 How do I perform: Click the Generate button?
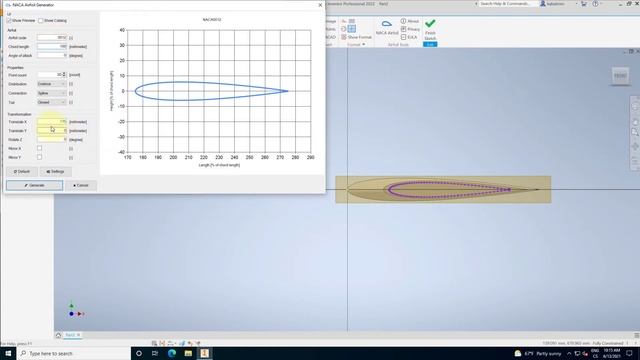[35, 185]
